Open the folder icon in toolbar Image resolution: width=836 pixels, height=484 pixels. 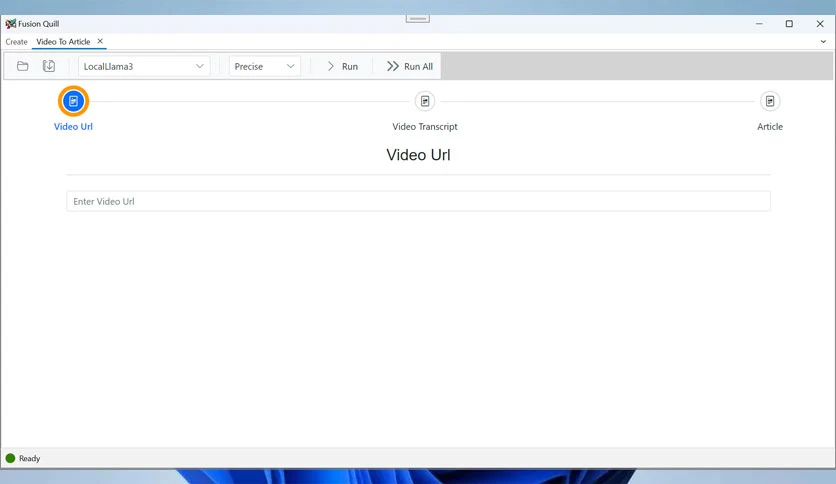tap(22, 66)
